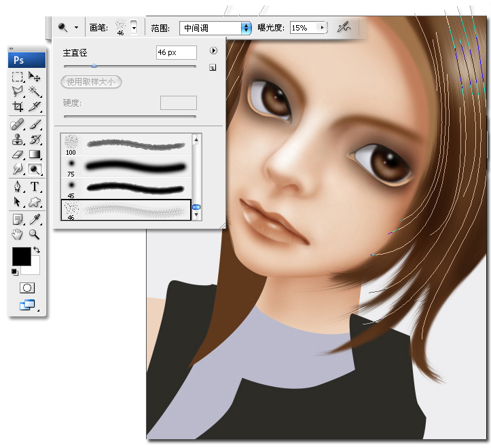
Task: Select the Custom Shape tool
Action: point(35,202)
